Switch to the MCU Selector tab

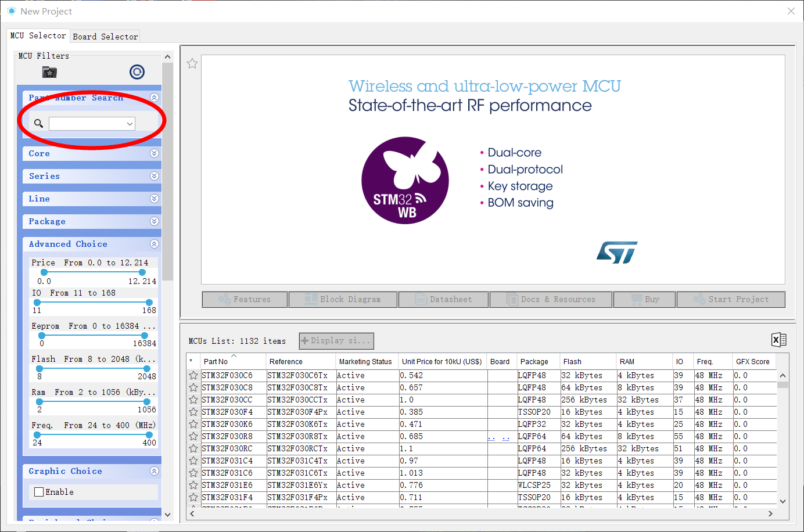[x=38, y=35]
